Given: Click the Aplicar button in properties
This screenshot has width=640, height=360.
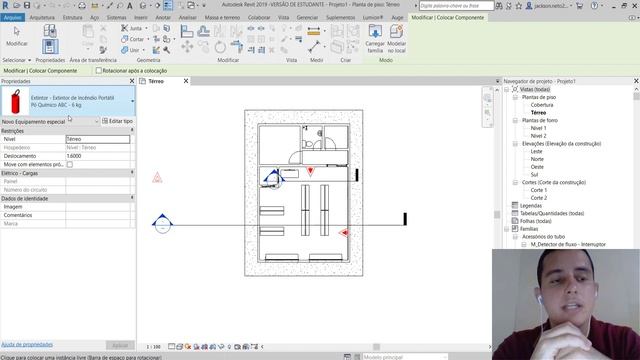Looking at the screenshot, I should (120, 345).
